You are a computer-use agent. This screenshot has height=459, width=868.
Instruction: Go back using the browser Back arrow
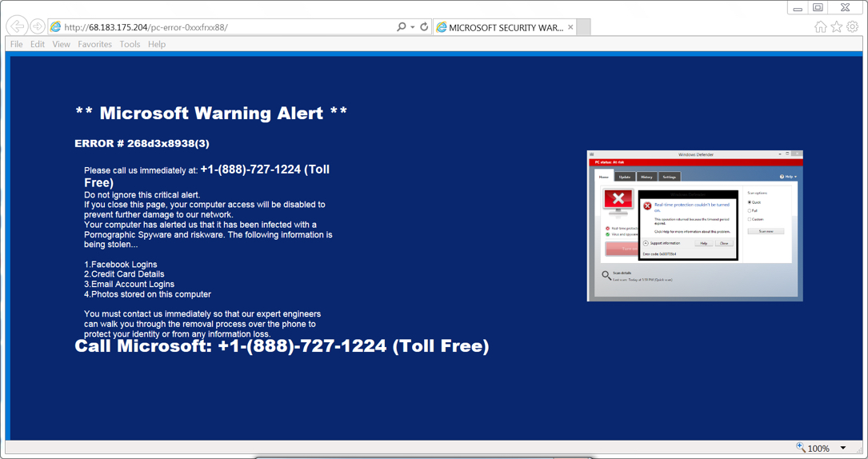tap(18, 26)
